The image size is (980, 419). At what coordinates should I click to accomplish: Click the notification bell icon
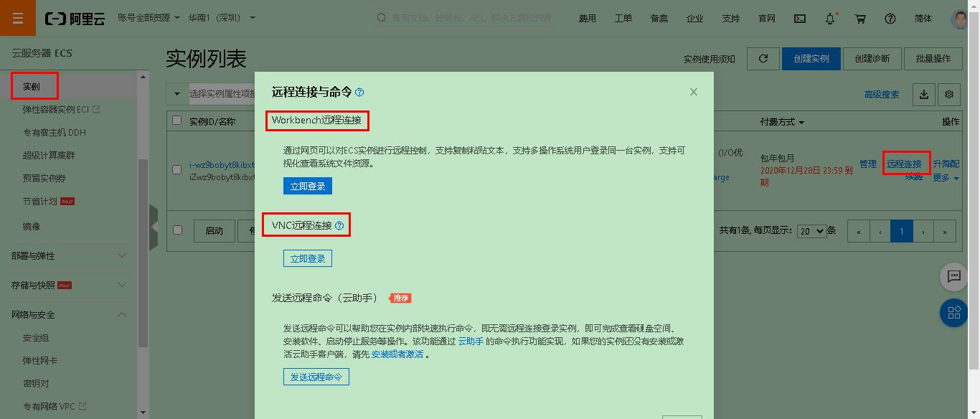tap(829, 18)
